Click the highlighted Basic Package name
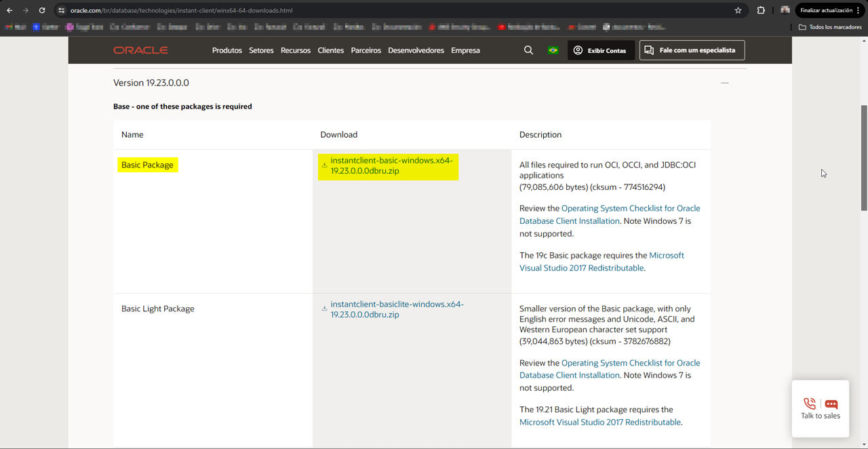868x449 pixels. click(147, 165)
